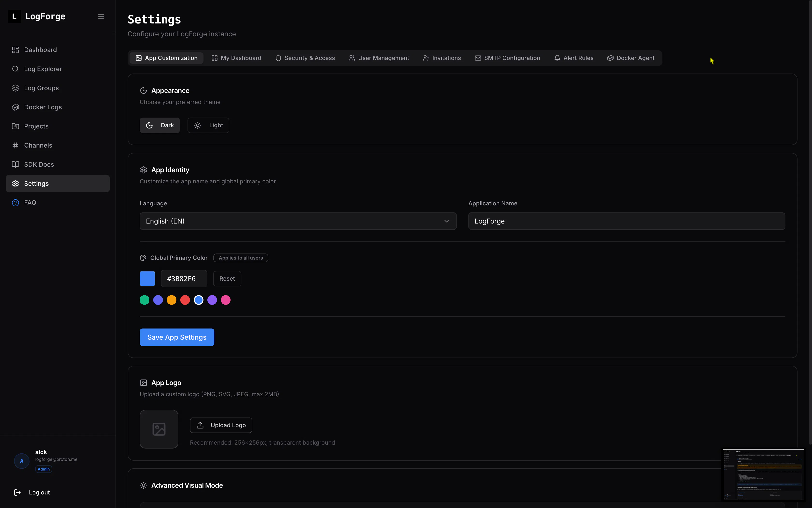Open FAQ page label
This screenshot has width=812, height=508.
tap(30, 203)
